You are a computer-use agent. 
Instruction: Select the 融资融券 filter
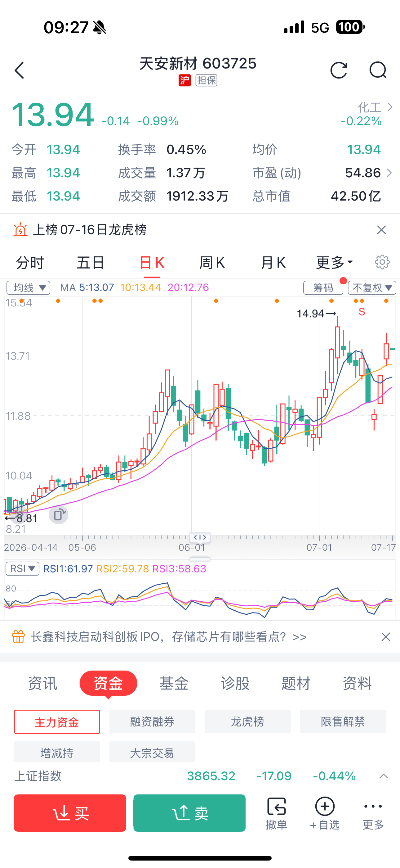(152, 721)
